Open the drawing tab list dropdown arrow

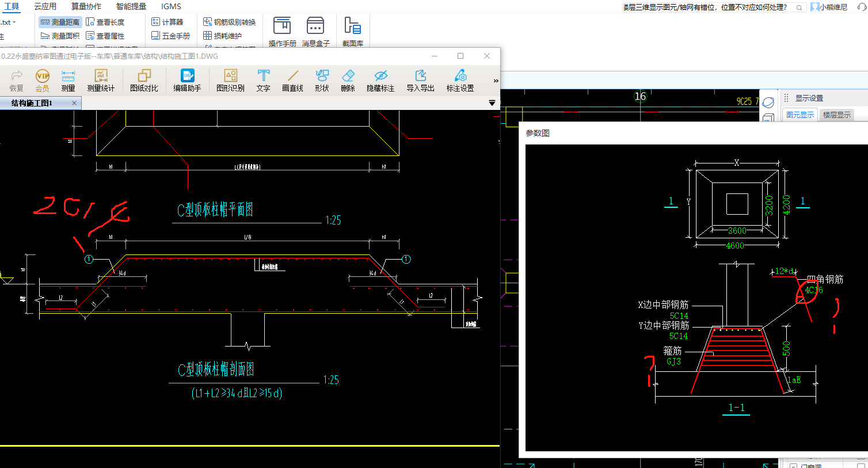tap(492, 103)
